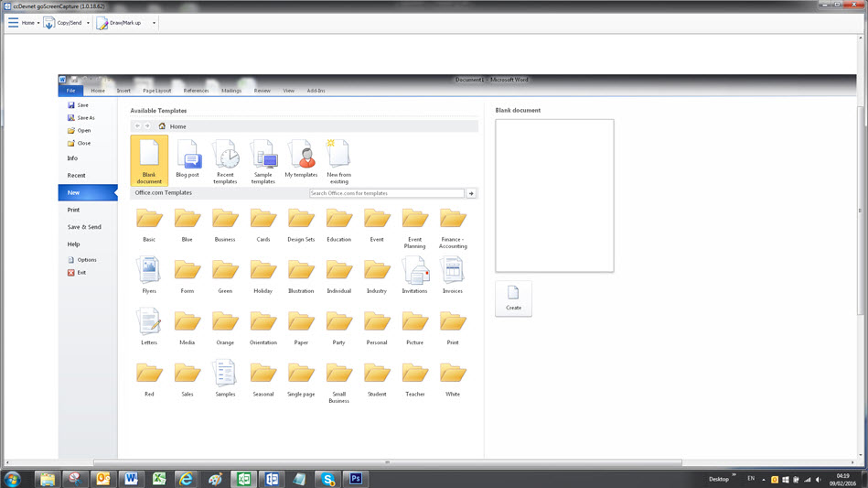Click the horizontal scrollbar at the bottom

click(x=387, y=462)
